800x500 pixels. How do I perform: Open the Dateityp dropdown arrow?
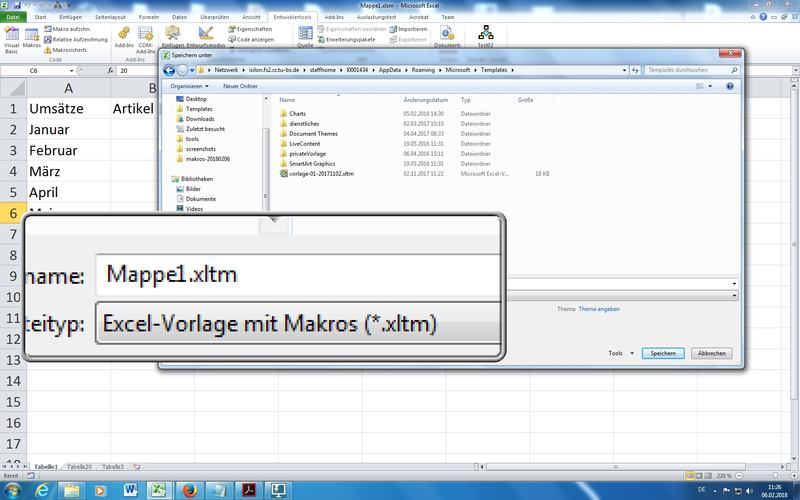click(735, 295)
